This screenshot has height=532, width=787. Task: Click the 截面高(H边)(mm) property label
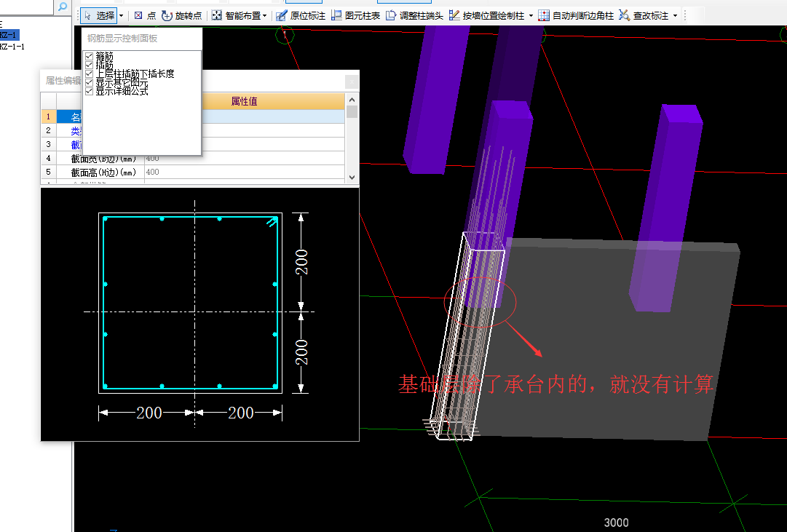103,172
